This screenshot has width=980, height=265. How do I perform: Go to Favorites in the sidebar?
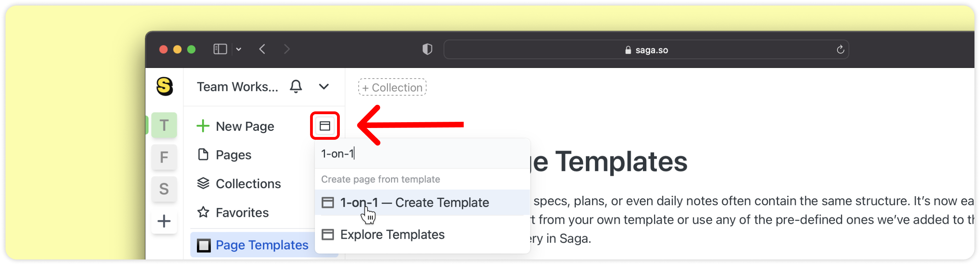[x=242, y=213]
